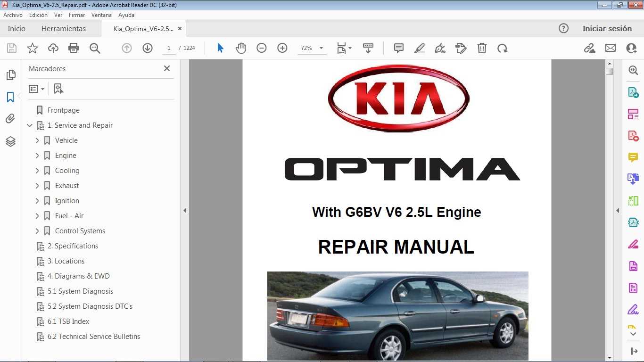Screen dimensions: 644x362
Task: Go to the next page
Action: [148, 48]
